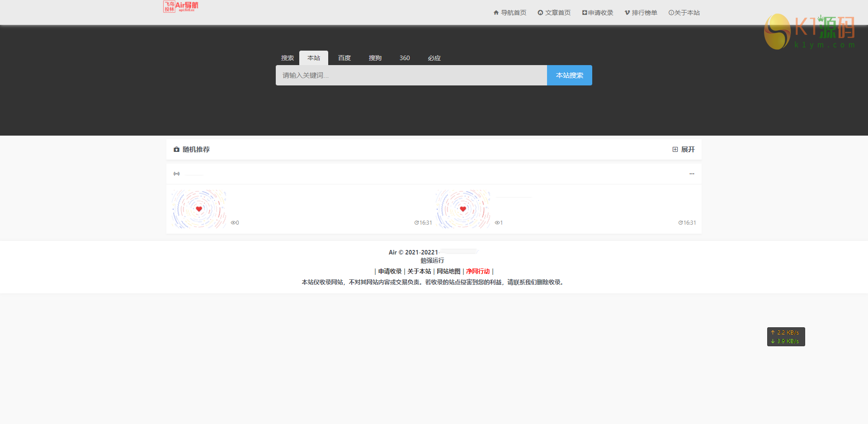868x424 pixels.
Task: Click the plus-box icon left of 展开
Action: pos(675,149)
